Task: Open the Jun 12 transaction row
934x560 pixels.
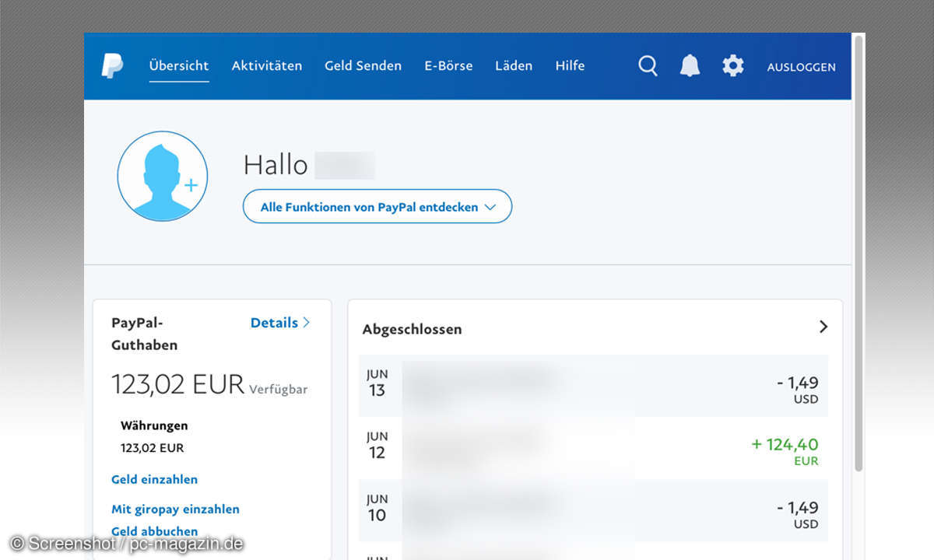Action: coord(593,448)
